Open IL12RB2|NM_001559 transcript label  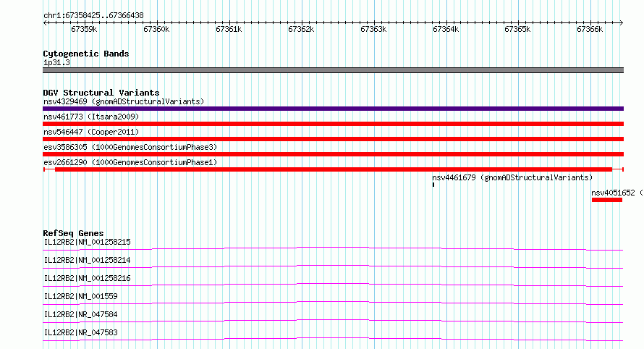(x=80, y=296)
